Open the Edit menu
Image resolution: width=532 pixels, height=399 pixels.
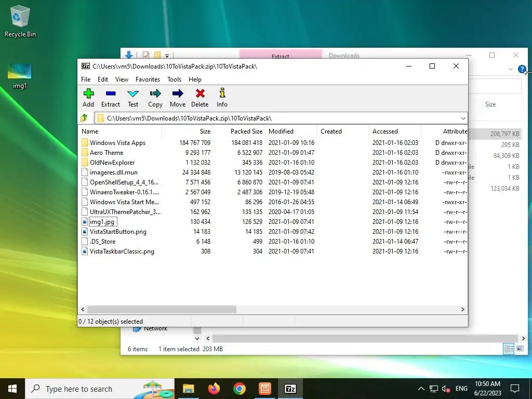coord(103,79)
